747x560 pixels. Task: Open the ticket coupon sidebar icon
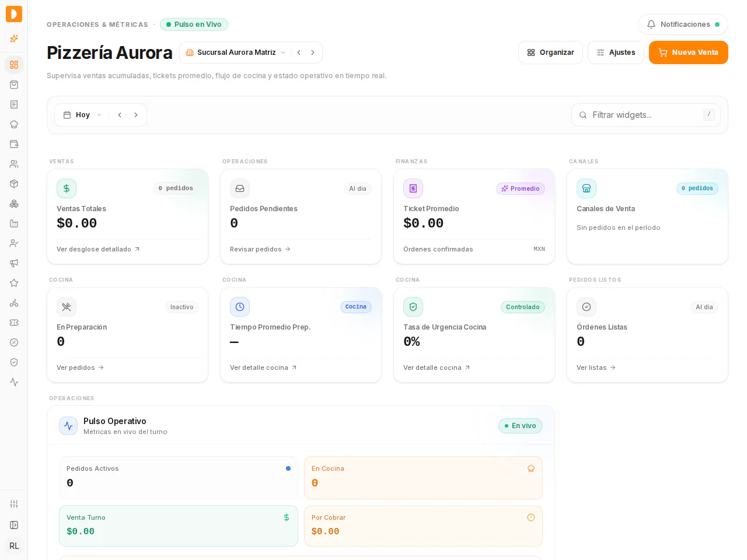[14, 323]
